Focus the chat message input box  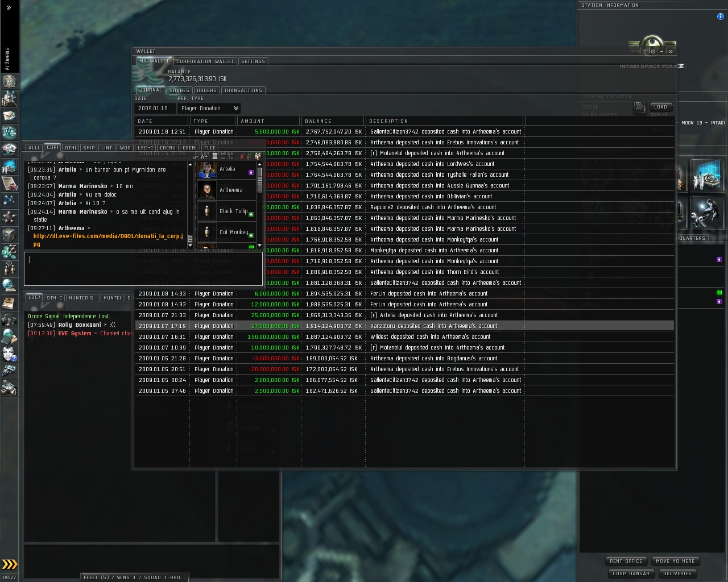(143, 269)
